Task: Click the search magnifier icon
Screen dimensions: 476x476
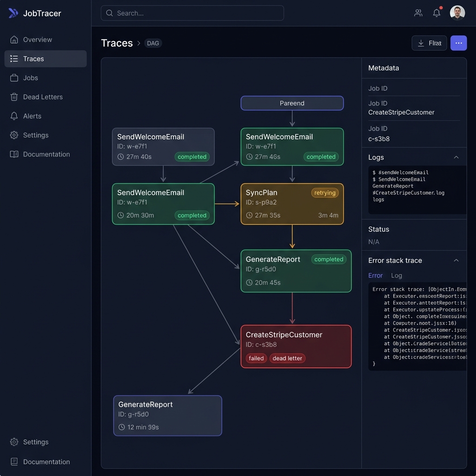Action: click(110, 13)
